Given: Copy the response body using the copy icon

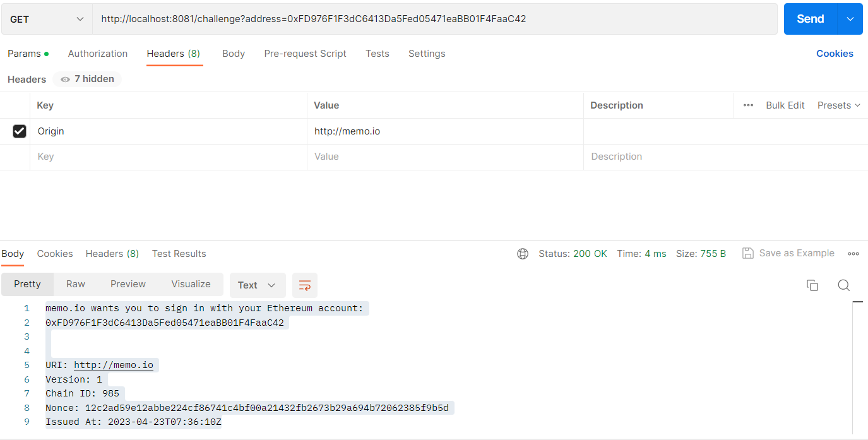Looking at the screenshot, I should pyautogui.click(x=812, y=285).
